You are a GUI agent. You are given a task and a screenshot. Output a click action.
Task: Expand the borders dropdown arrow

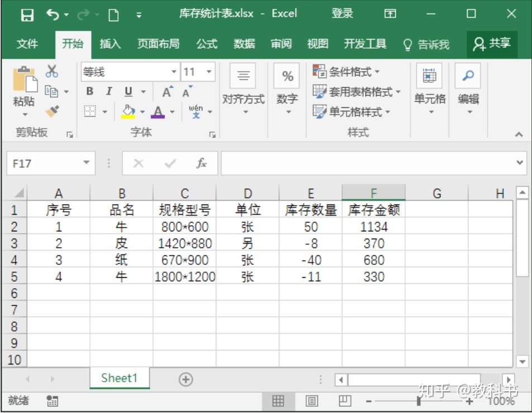pos(105,111)
